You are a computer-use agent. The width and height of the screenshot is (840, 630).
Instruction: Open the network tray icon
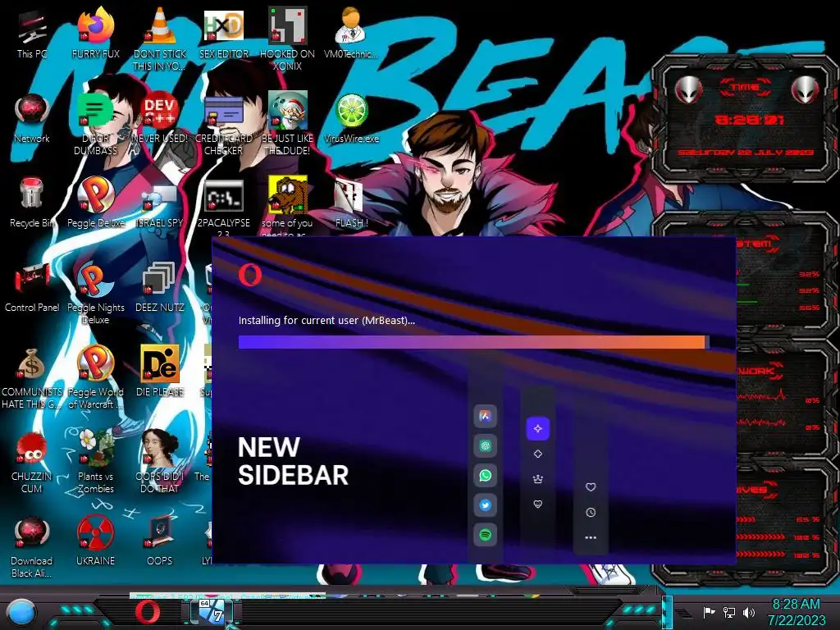(x=728, y=612)
